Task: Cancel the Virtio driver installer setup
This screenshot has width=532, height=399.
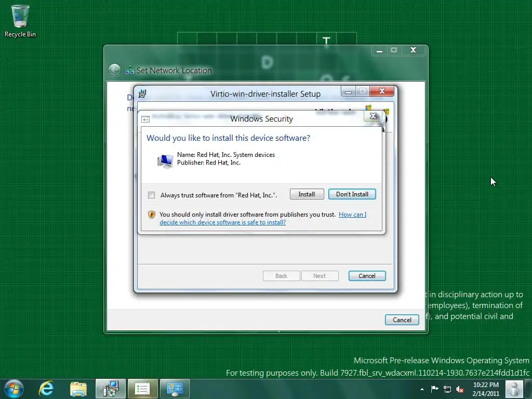Action: coord(367,276)
